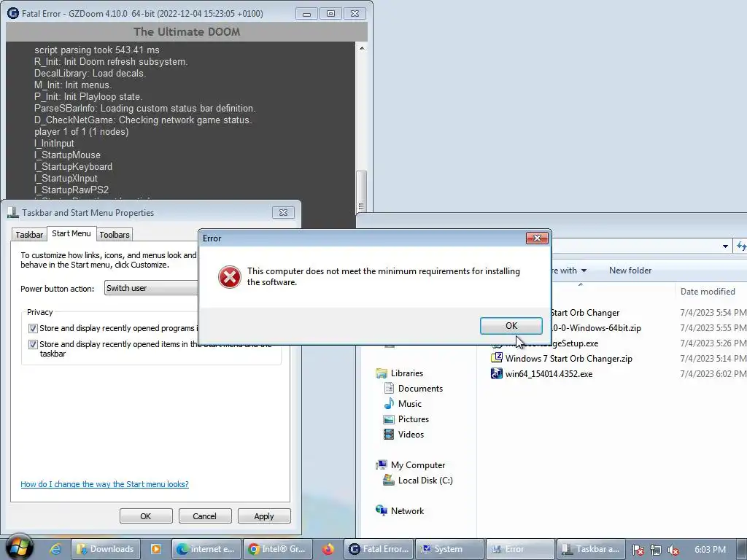Image resolution: width=747 pixels, height=560 pixels.
Task: Toggle store recently opened programs checkbox
Action: pyautogui.click(x=33, y=329)
